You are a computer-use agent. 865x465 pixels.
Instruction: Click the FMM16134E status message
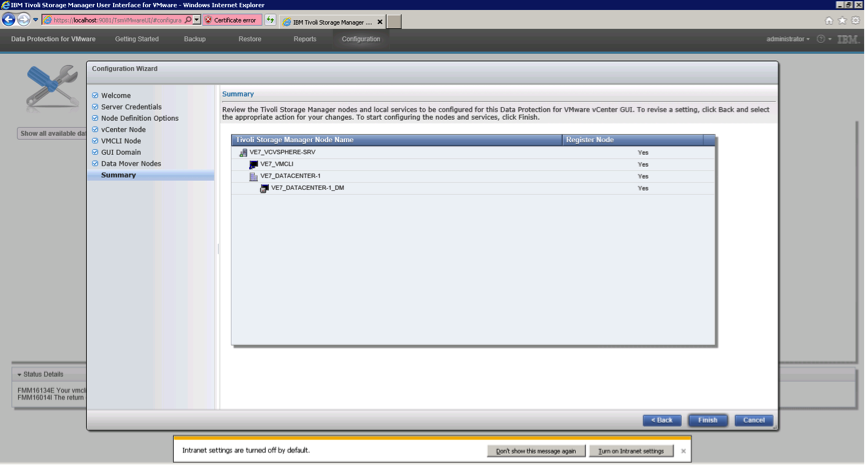tap(52, 391)
